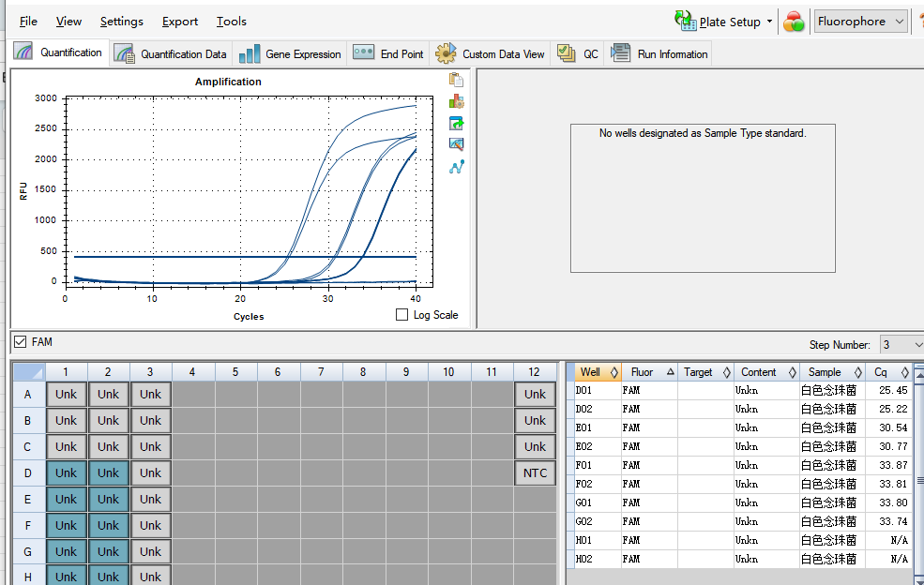Screen dimensions: 924x585
Task: Click the Quantification tab icon
Action: point(23,52)
